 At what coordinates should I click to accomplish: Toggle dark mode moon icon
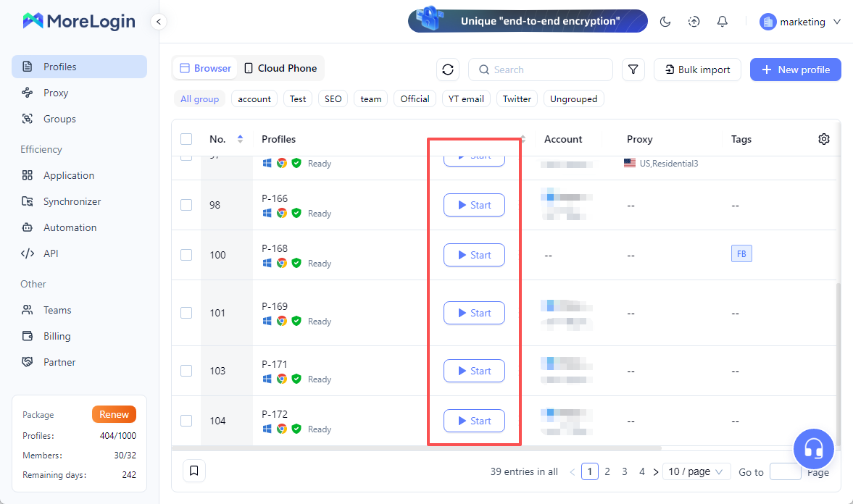tap(665, 22)
